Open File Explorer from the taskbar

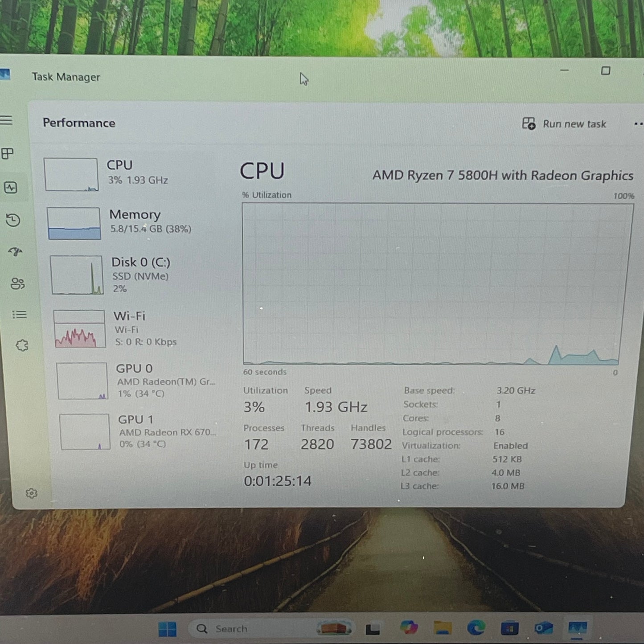point(443,628)
